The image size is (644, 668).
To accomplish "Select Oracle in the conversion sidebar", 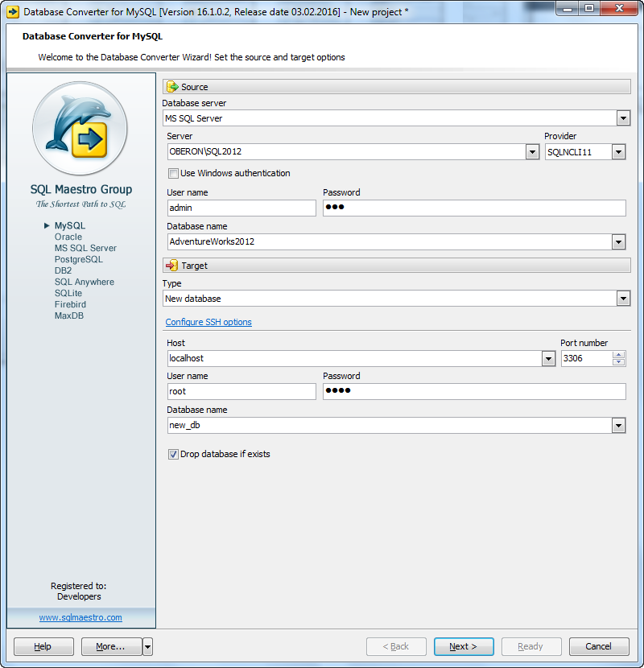I will 68,237.
